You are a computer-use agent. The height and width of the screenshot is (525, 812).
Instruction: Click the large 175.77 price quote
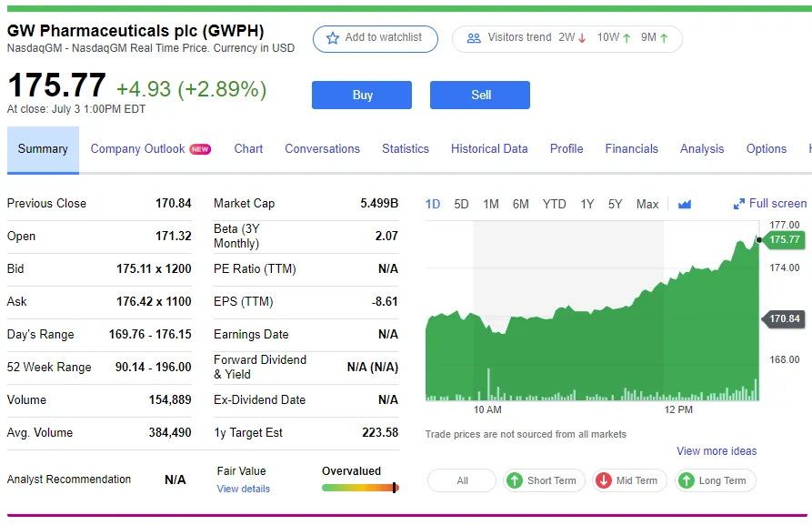pos(56,85)
